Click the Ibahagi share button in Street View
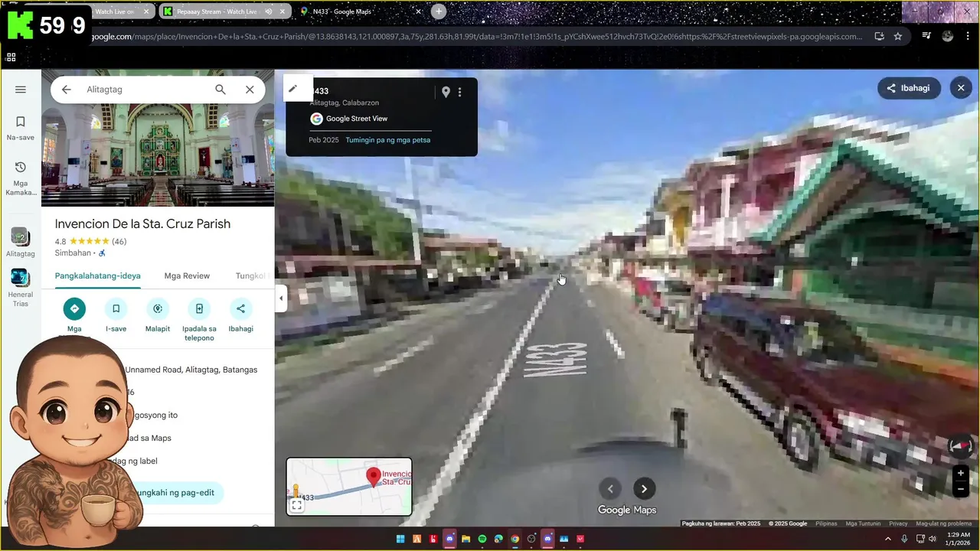Image resolution: width=980 pixels, height=551 pixels. pos(909,88)
